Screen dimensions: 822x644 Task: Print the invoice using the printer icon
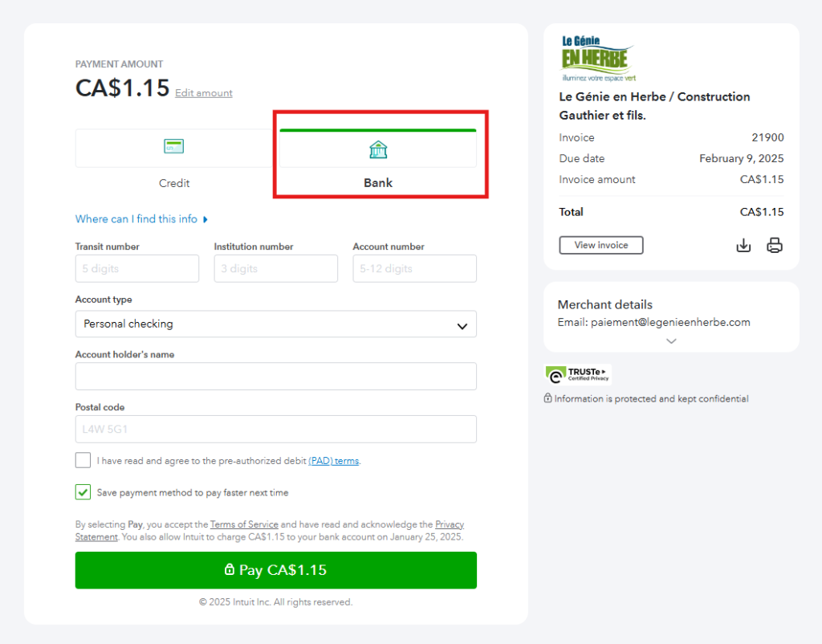click(x=775, y=246)
